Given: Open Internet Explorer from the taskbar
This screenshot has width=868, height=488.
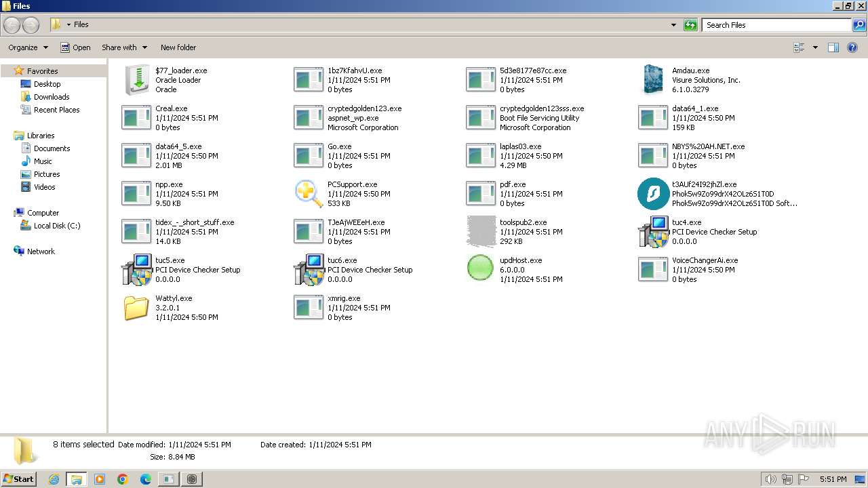Looking at the screenshot, I should [x=54, y=479].
